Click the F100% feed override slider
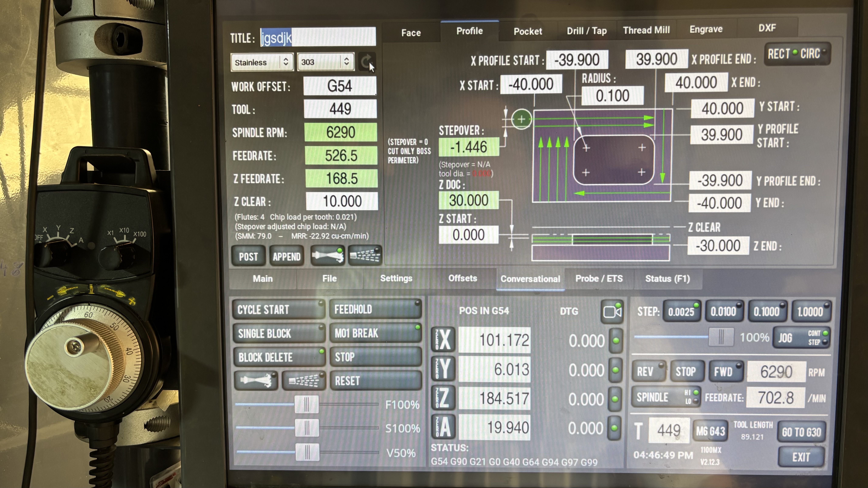This screenshot has height=488, width=868. pyautogui.click(x=307, y=404)
